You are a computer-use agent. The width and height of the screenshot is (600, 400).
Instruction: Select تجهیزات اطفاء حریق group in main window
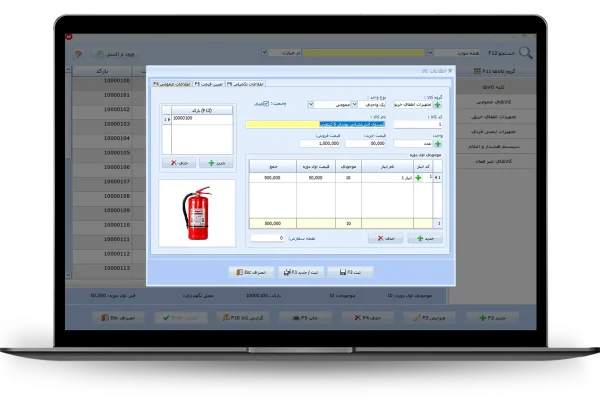(493, 116)
